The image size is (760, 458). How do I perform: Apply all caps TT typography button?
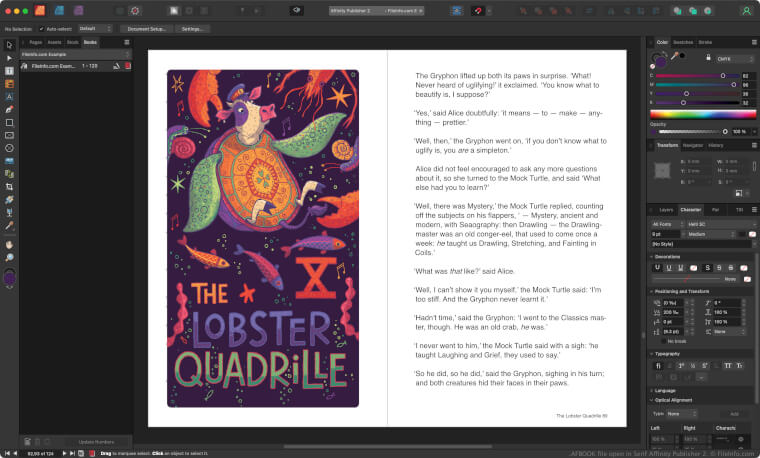[x=728, y=365]
